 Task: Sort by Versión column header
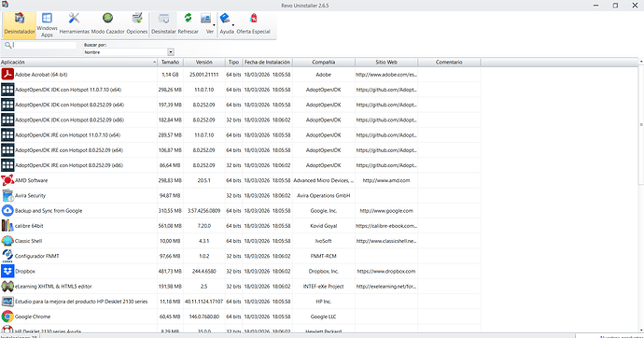(204, 62)
